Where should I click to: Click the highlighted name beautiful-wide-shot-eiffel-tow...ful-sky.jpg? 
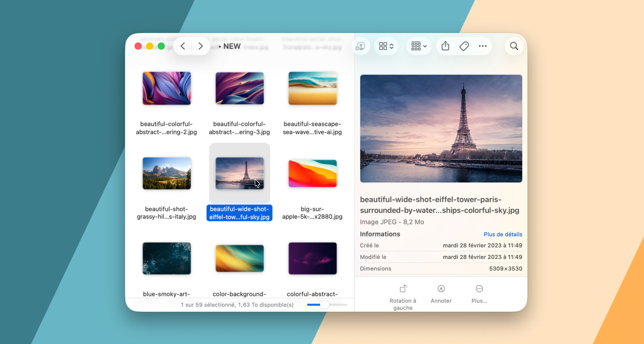pos(239,213)
